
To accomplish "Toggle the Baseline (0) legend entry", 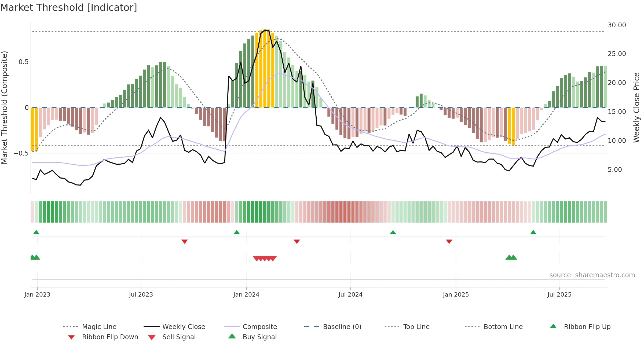I will coord(333,327).
